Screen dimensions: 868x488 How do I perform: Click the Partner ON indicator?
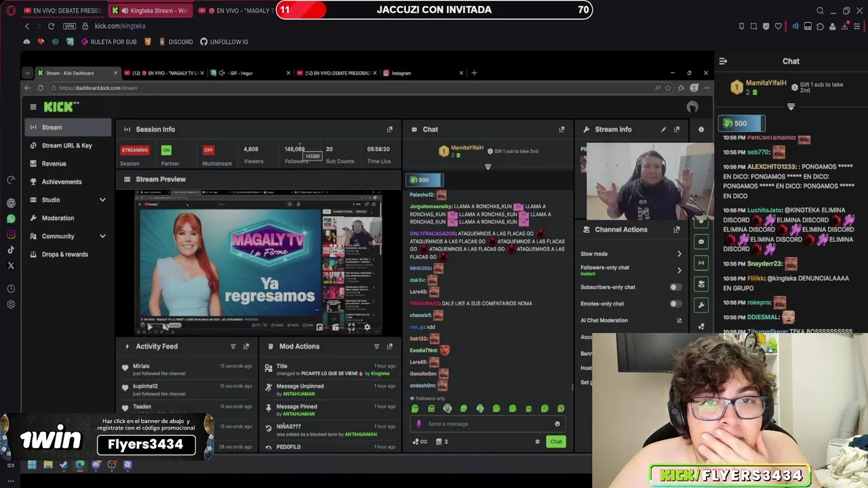(166, 150)
